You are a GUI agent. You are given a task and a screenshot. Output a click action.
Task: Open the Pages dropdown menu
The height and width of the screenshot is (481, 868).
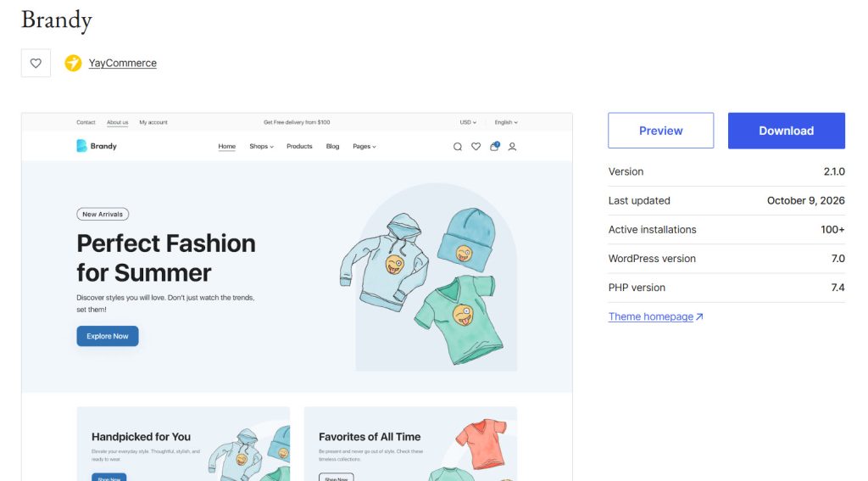[x=364, y=146]
